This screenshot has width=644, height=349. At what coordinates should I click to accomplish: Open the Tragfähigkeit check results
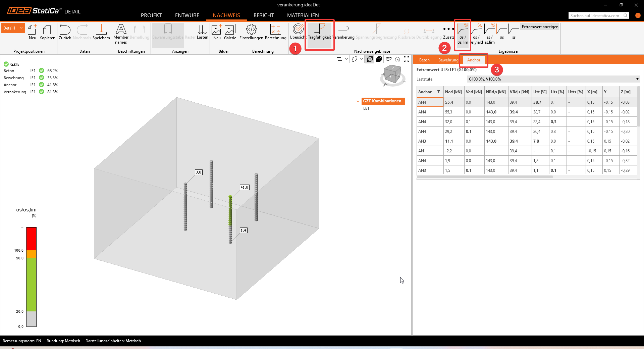[x=319, y=32]
